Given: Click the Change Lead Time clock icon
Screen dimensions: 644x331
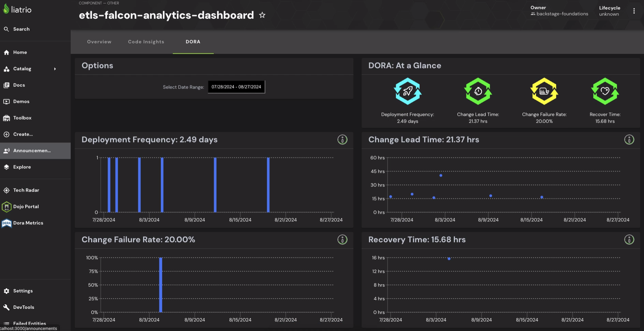Looking at the screenshot, I should click(478, 91).
